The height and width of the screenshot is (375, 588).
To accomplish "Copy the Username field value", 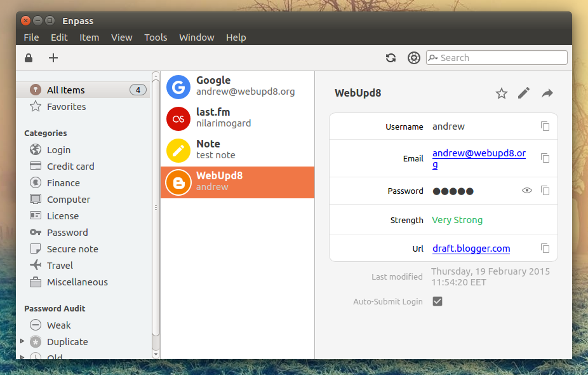I will pyautogui.click(x=545, y=126).
